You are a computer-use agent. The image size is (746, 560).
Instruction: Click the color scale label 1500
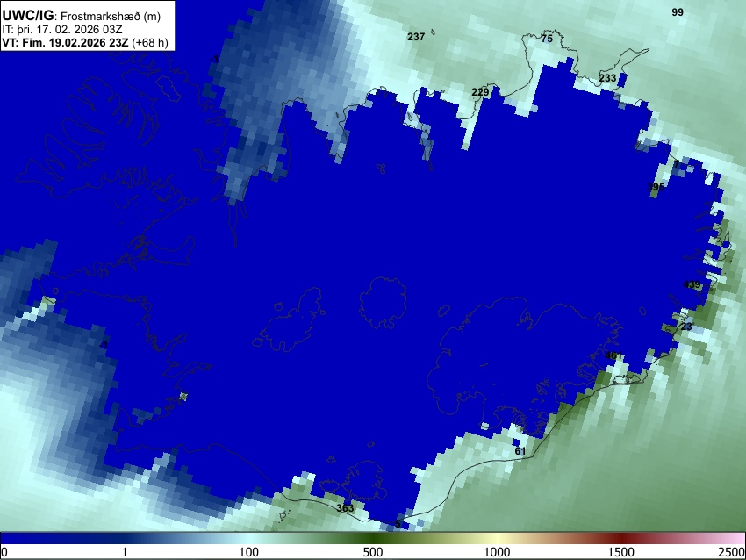click(620, 552)
